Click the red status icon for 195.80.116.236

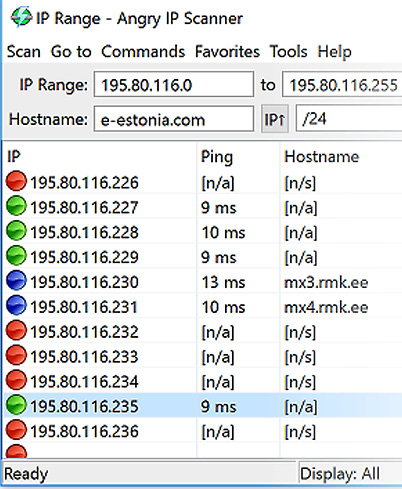16,430
